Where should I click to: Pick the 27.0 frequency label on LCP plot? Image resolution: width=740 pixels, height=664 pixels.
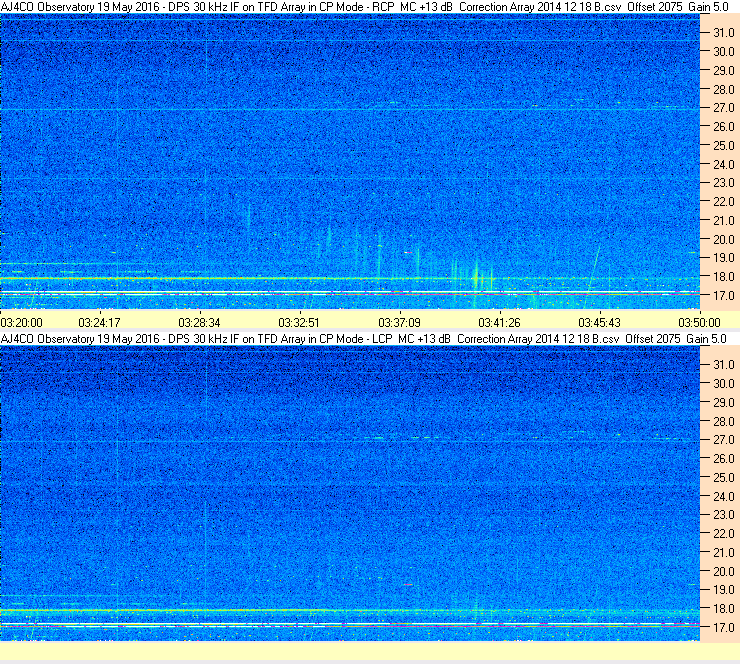(723, 440)
